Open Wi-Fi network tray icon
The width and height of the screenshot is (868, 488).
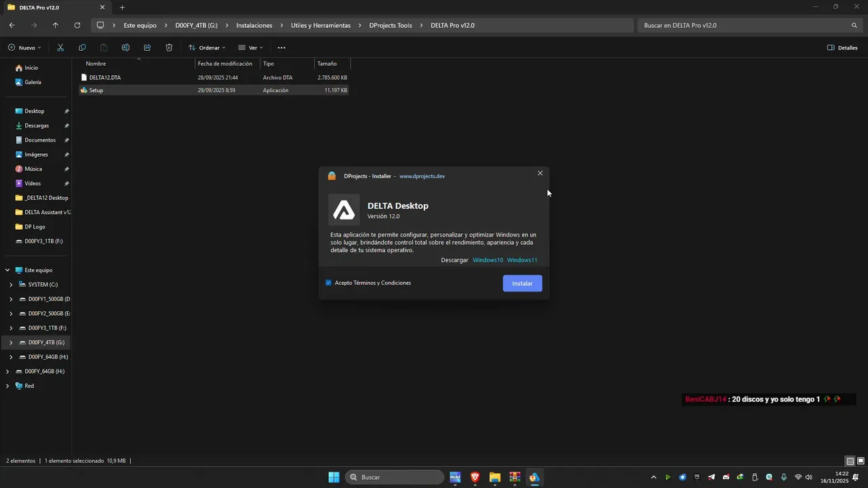point(798,477)
